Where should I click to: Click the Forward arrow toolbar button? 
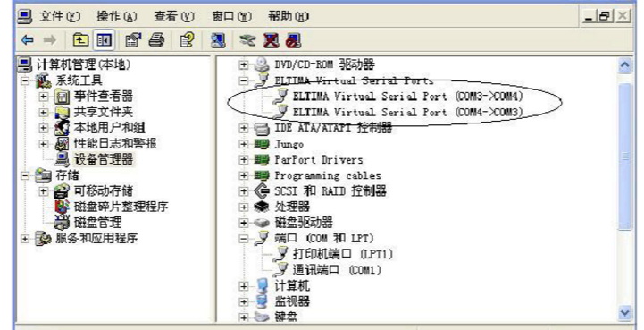50,40
